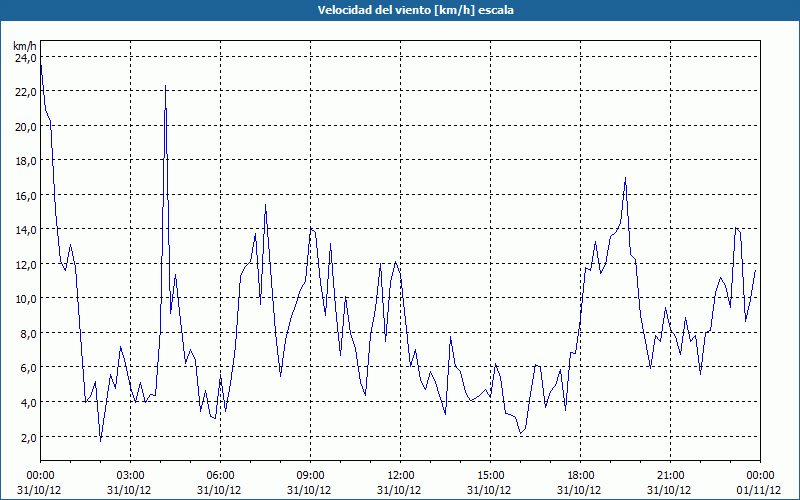The height and width of the screenshot is (500, 800).
Task: Click the '16,0' y-axis label
Action: point(26,196)
